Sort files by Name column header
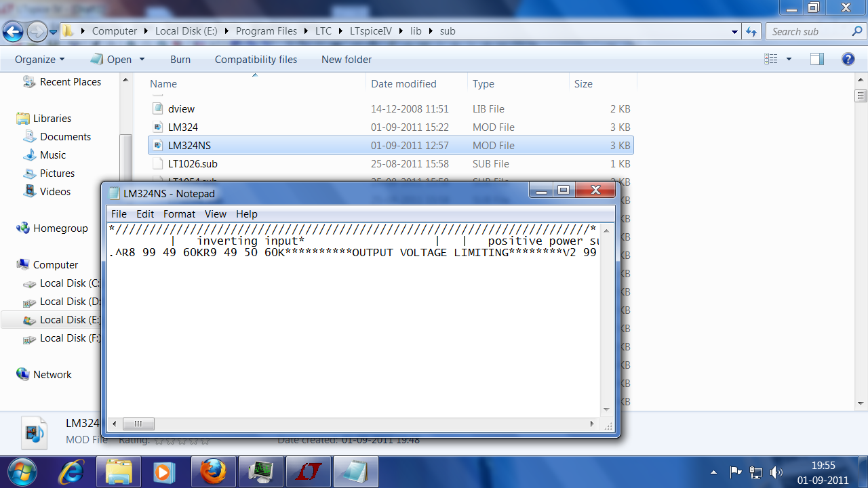 [163, 84]
